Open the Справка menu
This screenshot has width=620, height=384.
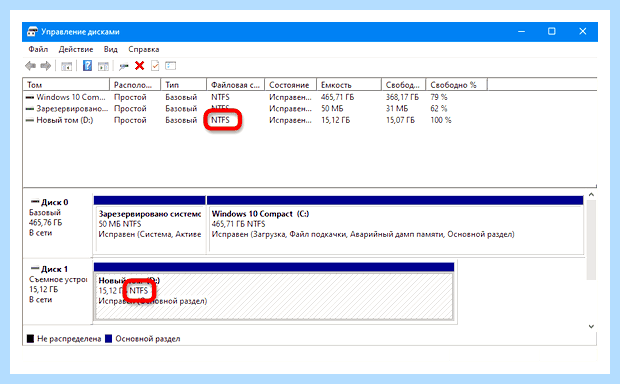[x=144, y=49]
